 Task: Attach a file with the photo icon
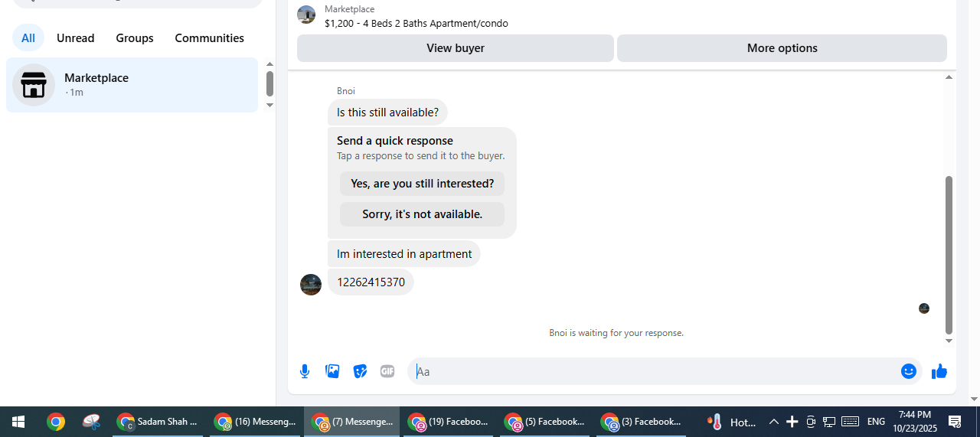[332, 371]
